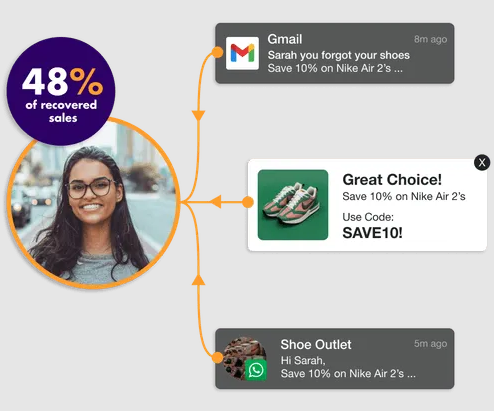This screenshot has height=411, width=494.
Task: Click the orange dot beside the popup
Action: pyautogui.click(x=248, y=202)
